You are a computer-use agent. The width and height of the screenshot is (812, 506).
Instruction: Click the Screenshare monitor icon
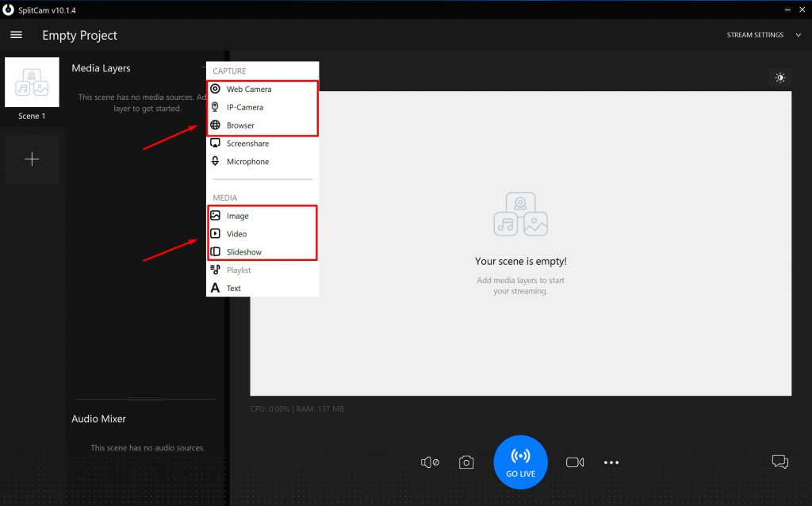(216, 144)
